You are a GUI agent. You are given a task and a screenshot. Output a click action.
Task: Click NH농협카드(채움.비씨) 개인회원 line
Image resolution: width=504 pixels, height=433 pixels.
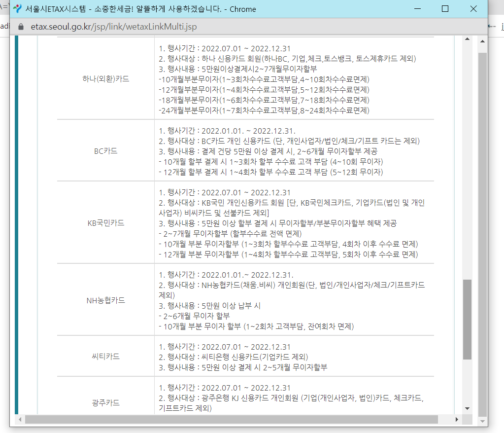[292, 290]
